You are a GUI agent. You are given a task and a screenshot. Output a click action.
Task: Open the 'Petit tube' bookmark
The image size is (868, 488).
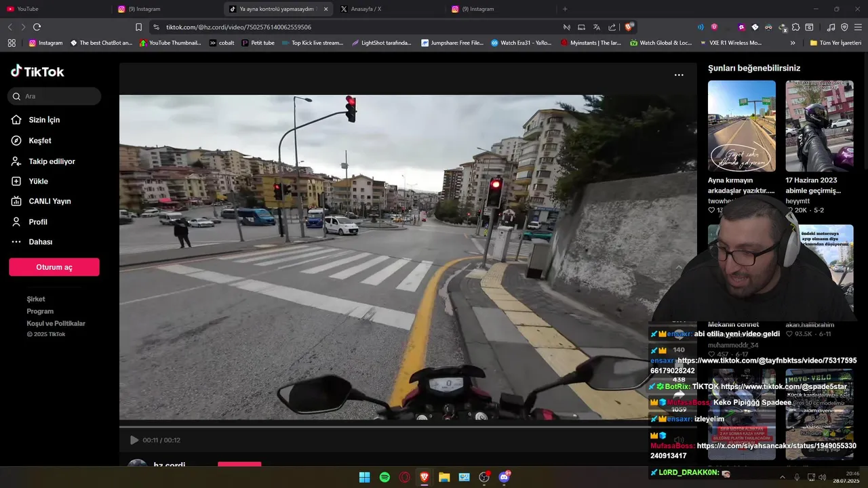258,43
